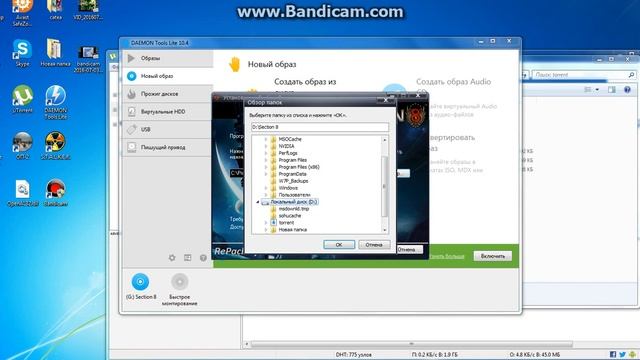The height and width of the screenshot is (360, 640).
Task: Click the S.T.A.L.K.E.R. radiation desktop icon
Action: click(x=55, y=142)
